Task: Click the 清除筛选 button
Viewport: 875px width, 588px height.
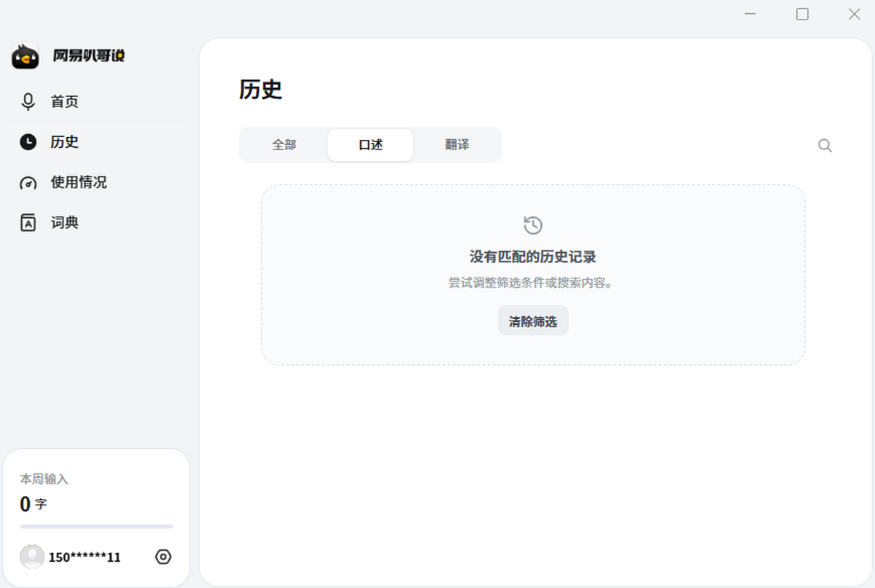Action: tap(533, 321)
